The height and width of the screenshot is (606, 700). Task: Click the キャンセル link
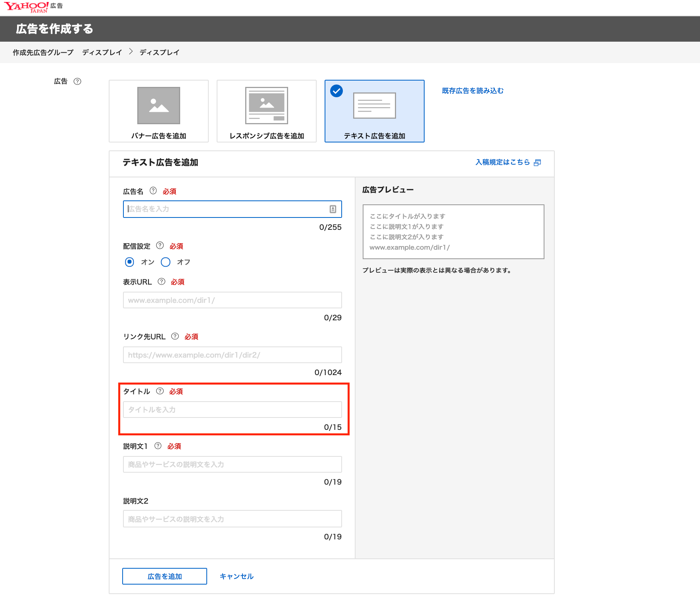tap(237, 576)
